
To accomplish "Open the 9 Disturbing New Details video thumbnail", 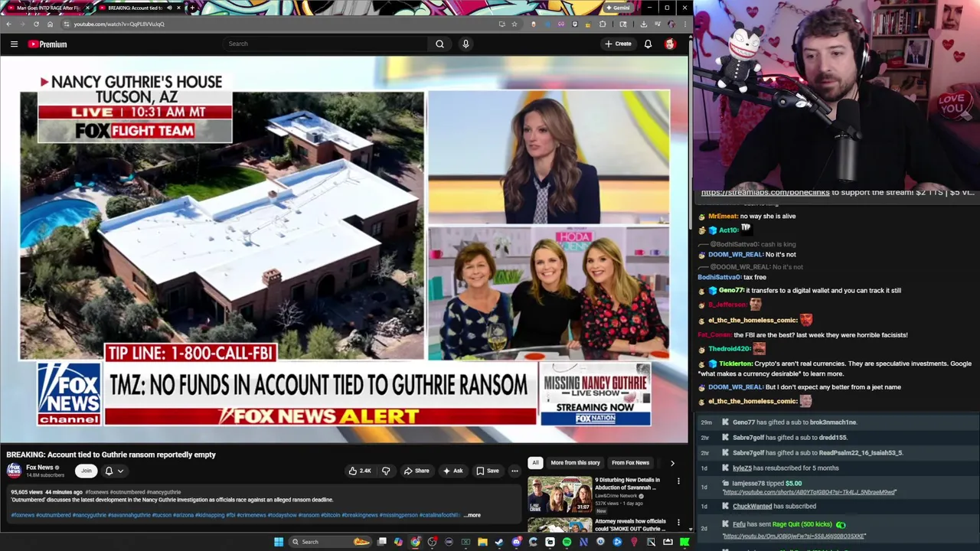I will pyautogui.click(x=560, y=494).
